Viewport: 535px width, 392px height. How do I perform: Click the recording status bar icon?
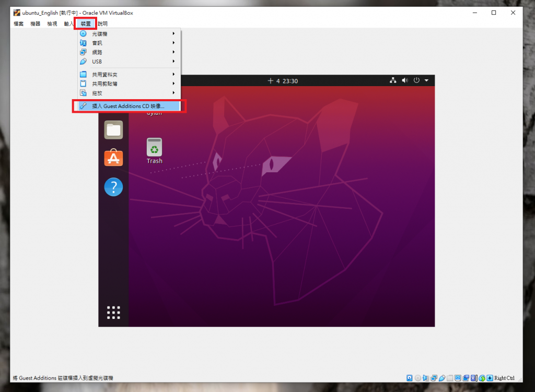coord(466,378)
